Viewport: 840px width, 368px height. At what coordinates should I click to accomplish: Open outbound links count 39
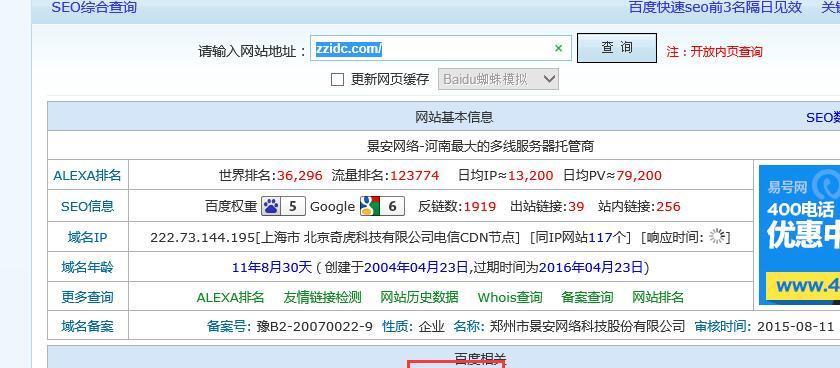tap(576, 206)
